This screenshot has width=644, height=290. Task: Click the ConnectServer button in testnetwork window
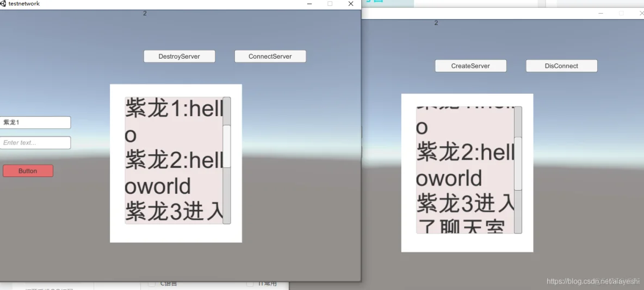click(270, 56)
